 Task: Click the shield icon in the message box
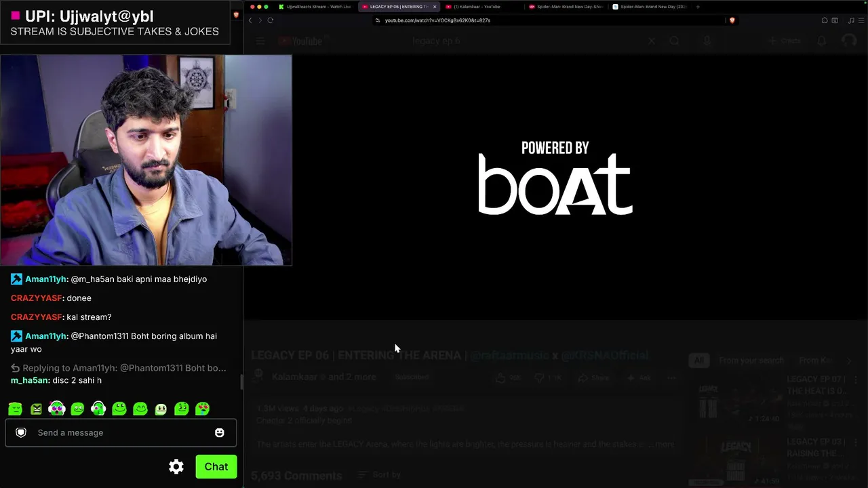[21, 432]
